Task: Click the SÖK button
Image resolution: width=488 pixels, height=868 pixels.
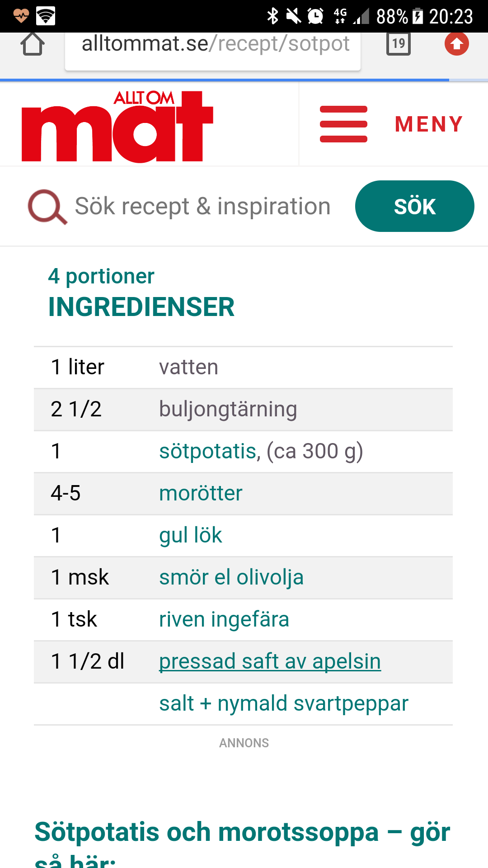Action: 414,206
